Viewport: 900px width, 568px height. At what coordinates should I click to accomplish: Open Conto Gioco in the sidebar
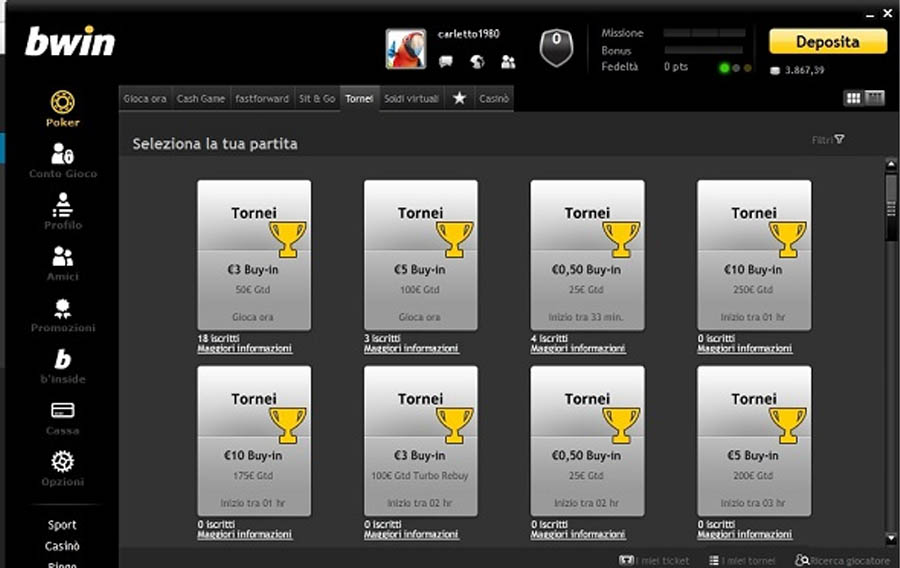point(63,160)
